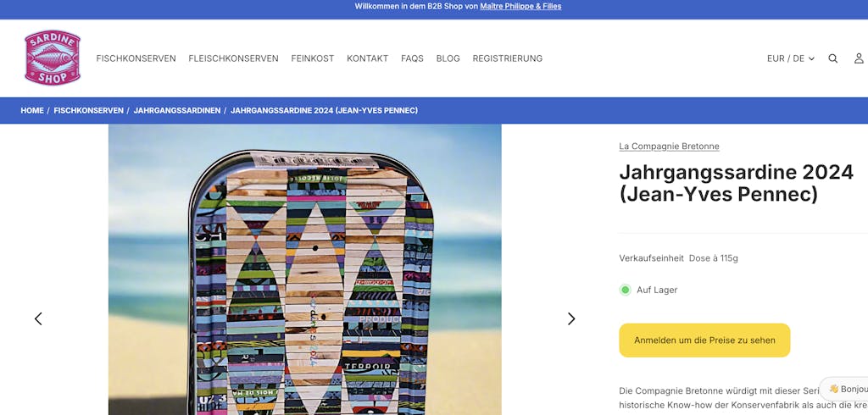Open the user account icon
The width and height of the screenshot is (868, 415).
tap(859, 58)
